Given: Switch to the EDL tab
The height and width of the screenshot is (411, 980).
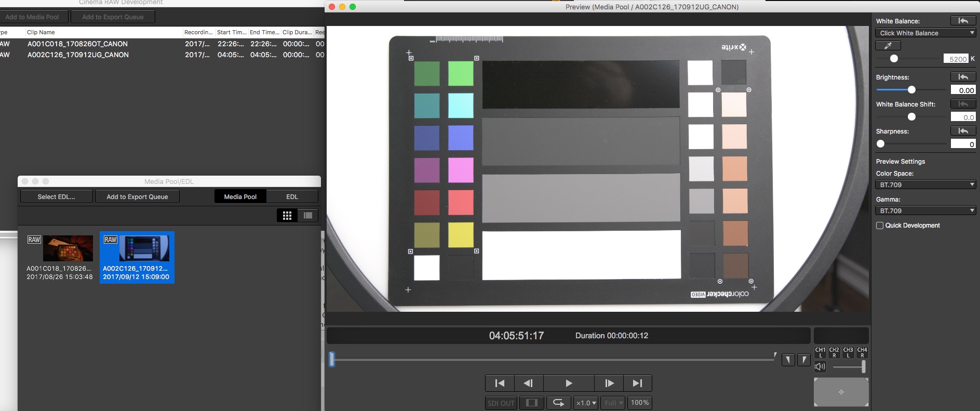Looking at the screenshot, I should pos(292,196).
